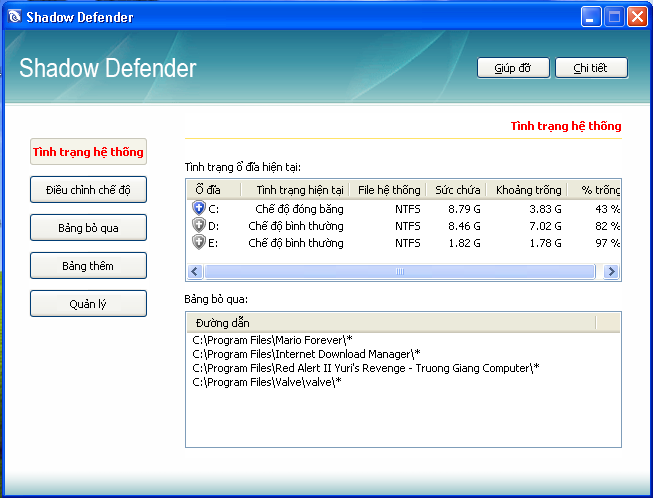This screenshot has height=498, width=653.
Task: Select the D: drive label
Action: pyautogui.click(x=213, y=226)
